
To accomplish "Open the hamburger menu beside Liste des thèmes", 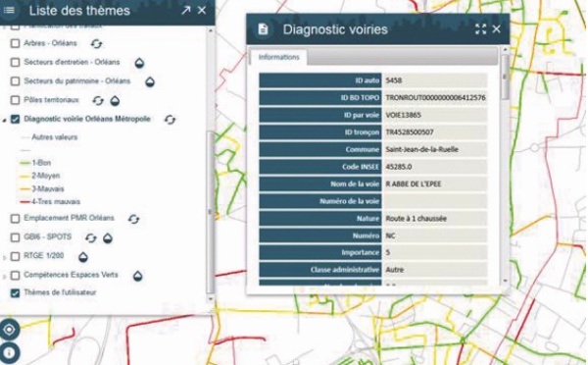I will tap(9, 10).
